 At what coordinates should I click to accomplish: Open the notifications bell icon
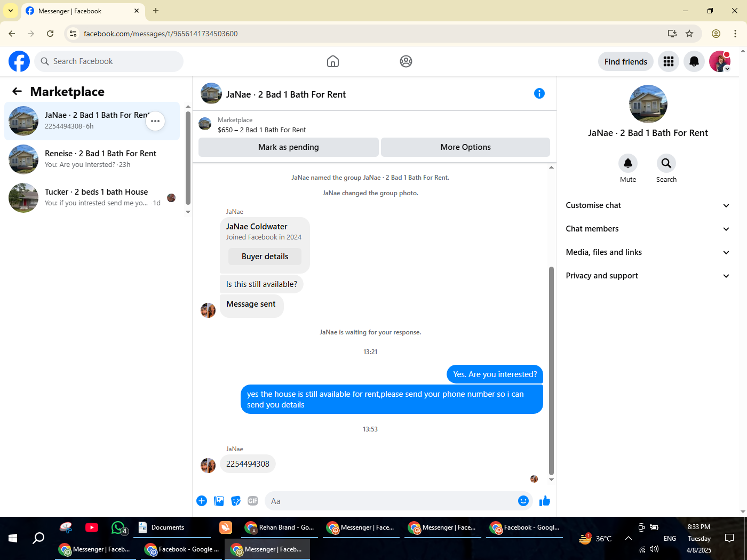tap(694, 61)
